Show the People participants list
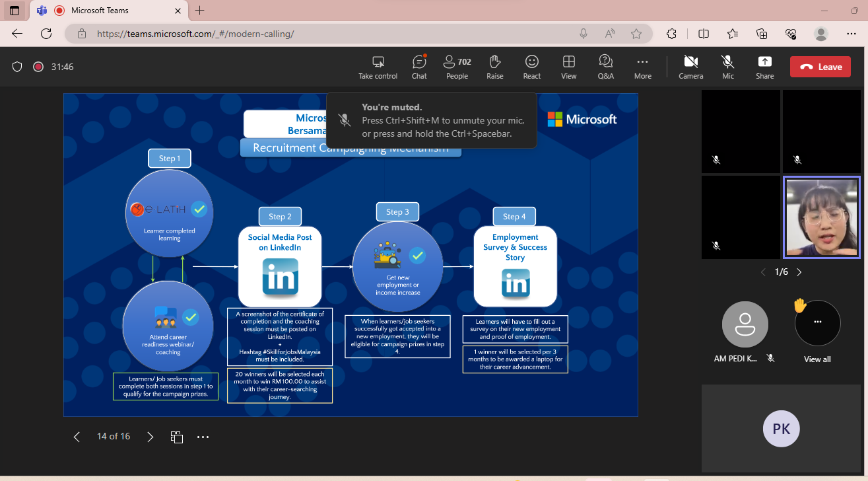868x481 pixels. pyautogui.click(x=457, y=67)
